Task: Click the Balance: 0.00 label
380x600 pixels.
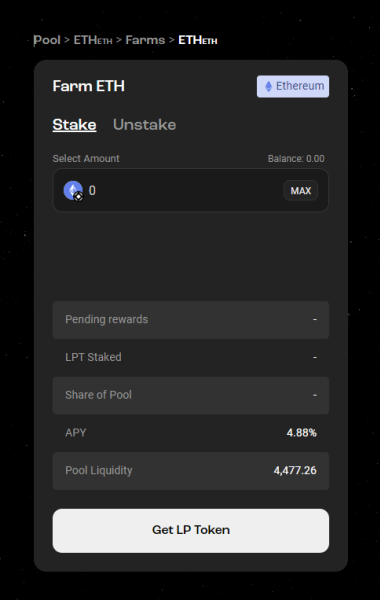Action: 296,158
